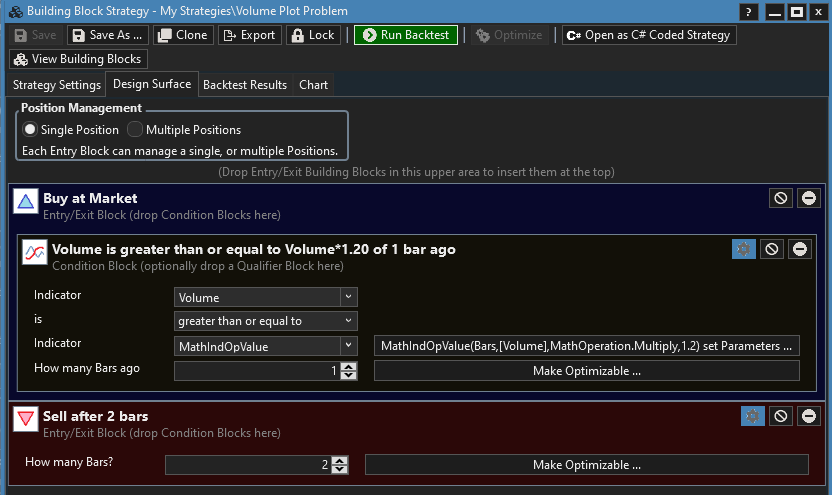Remove the Sell after 2 bars block

808,416
